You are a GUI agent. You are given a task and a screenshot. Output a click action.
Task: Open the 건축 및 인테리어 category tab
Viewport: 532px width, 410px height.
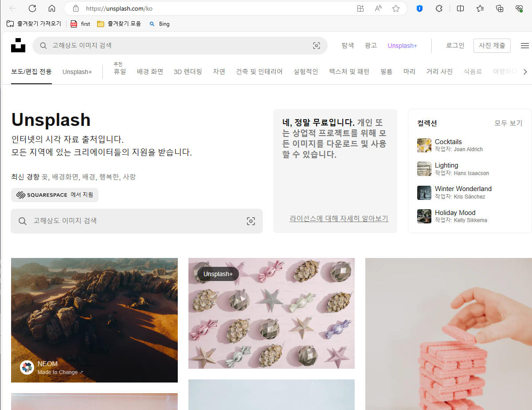click(x=259, y=72)
